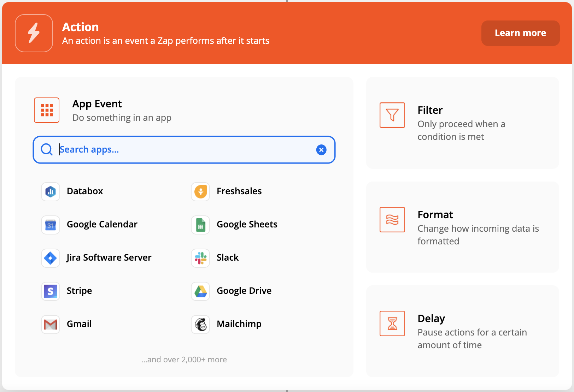The width and height of the screenshot is (574, 392).
Task: Select the Mailchimp app icon
Action: (200, 325)
